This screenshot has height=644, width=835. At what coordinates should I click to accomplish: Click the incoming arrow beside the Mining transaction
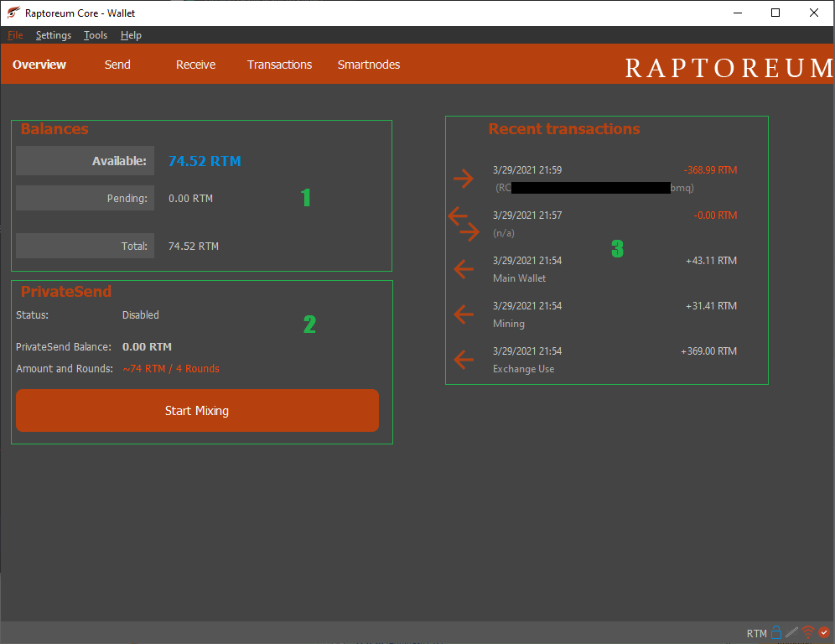(x=464, y=314)
